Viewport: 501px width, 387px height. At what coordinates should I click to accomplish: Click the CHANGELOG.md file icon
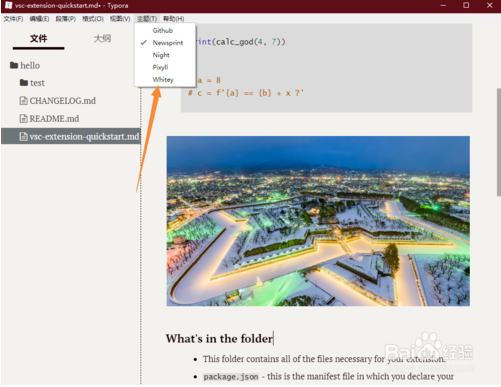point(23,101)
